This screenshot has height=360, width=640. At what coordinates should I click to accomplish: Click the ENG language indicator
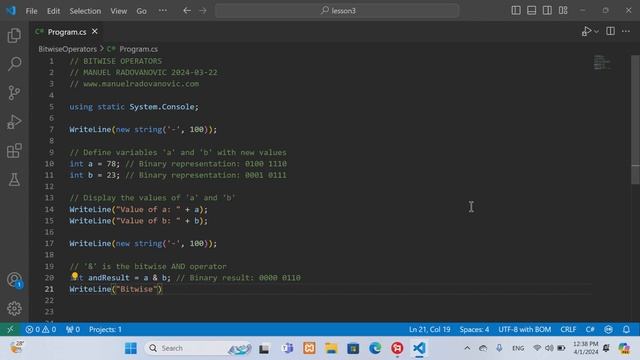518,348
